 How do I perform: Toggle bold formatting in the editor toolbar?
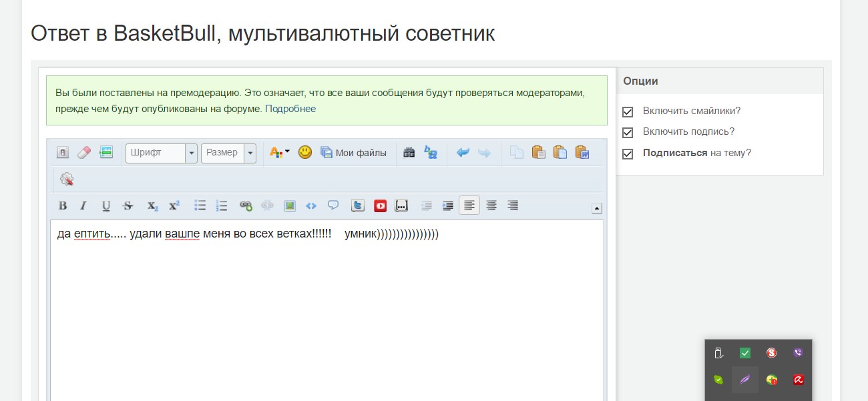click(63, 206)
